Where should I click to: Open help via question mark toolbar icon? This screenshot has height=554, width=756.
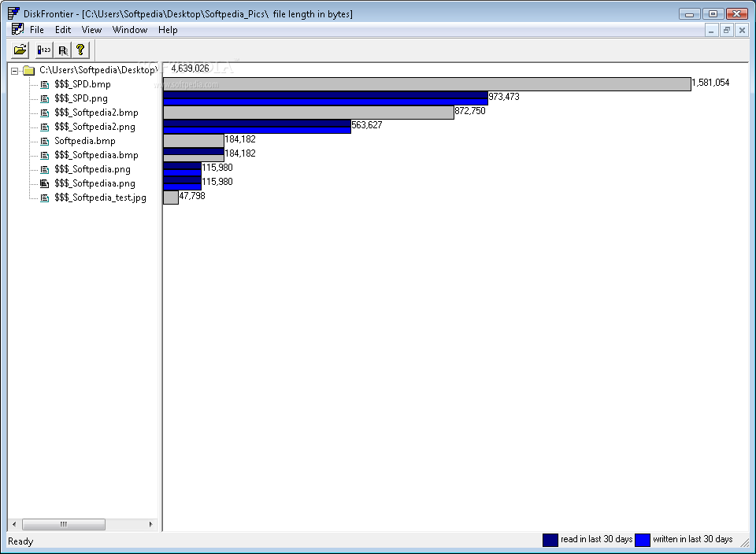click(80, 50)
